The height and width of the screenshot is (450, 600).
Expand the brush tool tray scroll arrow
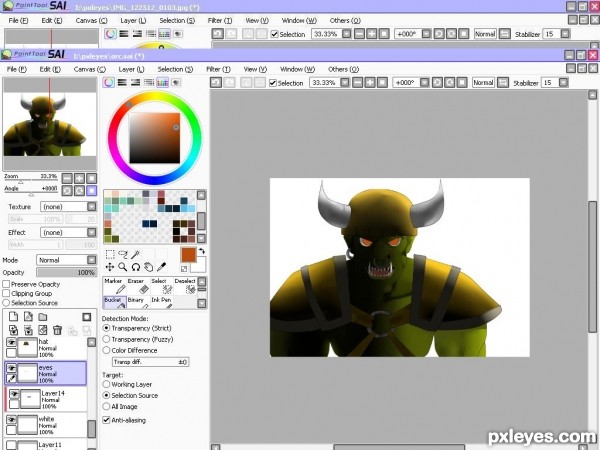(x=202, y=303)
